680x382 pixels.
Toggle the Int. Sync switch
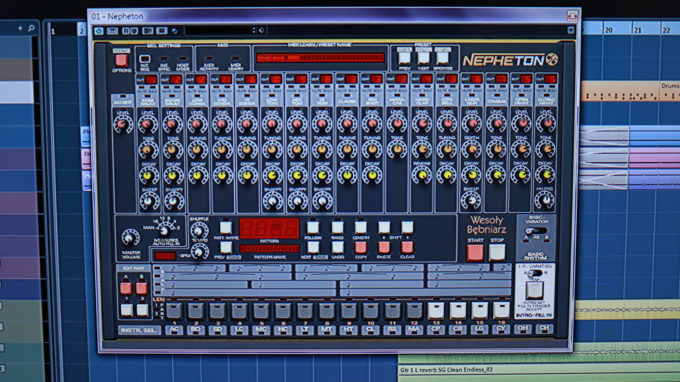163,59
